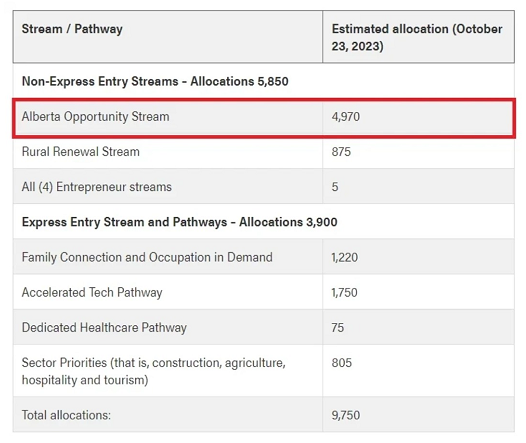526x443 pixels.
Task: Click the Accelerated Tech Pathway label
Action: pos(92,292)
